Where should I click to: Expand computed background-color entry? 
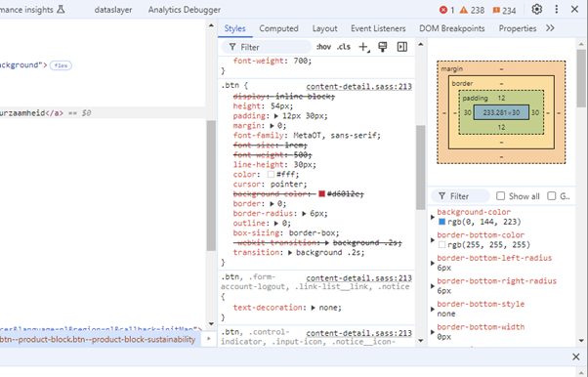click(433, 217)
